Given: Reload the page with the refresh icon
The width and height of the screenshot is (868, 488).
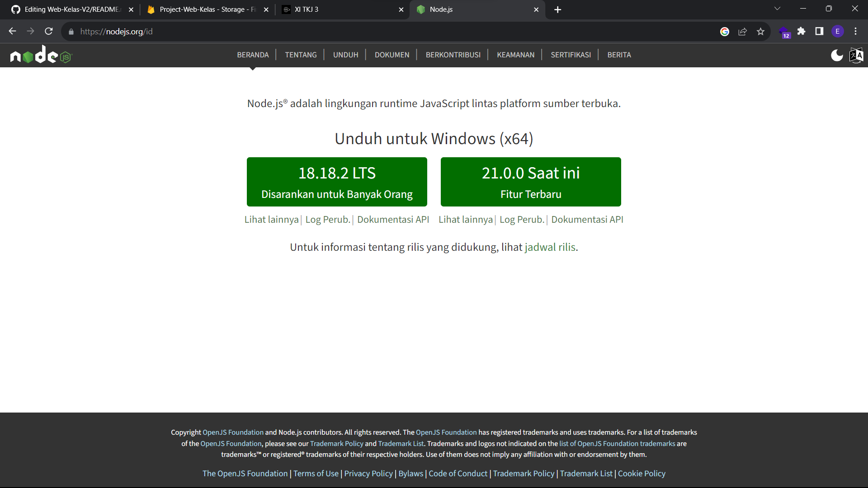Looking at the screenshot, I should 48,31.
